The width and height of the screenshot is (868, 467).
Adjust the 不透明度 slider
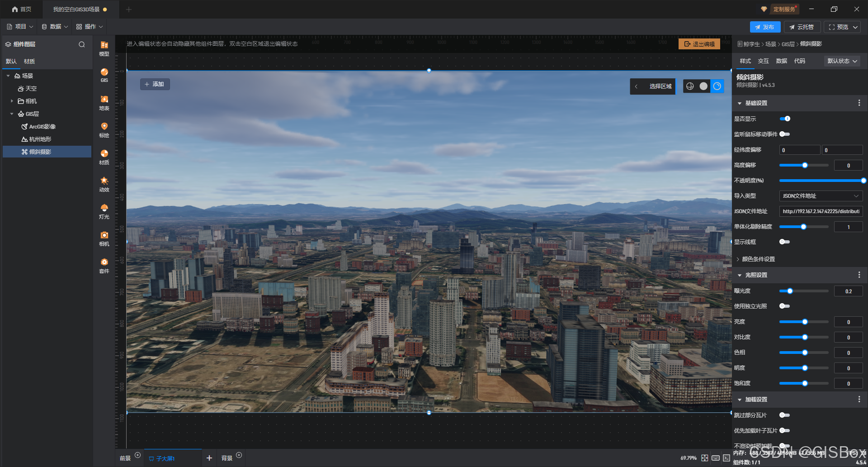(822, 181)
